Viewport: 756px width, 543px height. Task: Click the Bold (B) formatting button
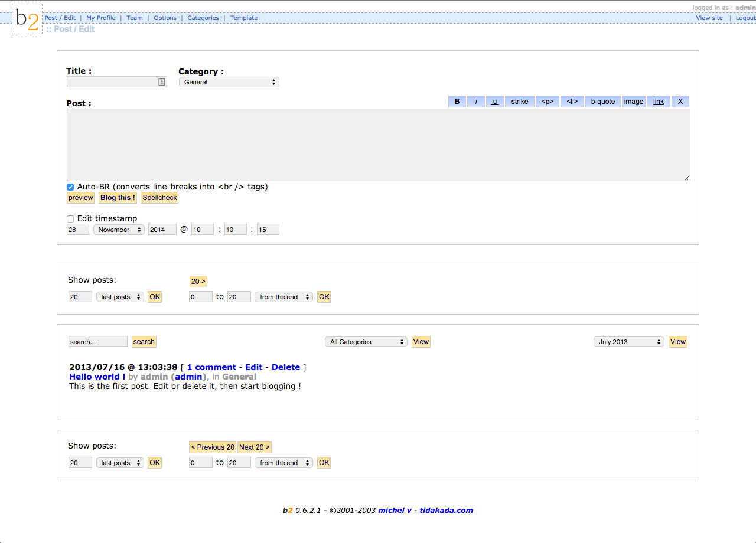(x=457, y=102)
